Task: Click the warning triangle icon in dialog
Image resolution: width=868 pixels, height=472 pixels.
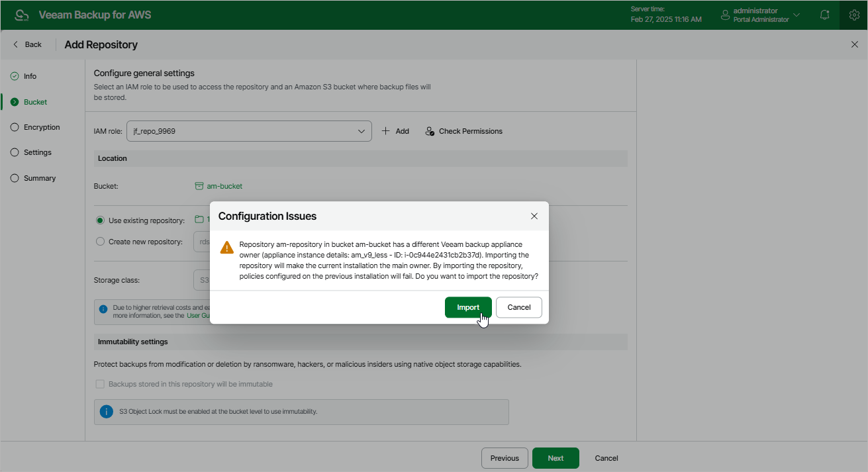Action: tap(226, 248)
